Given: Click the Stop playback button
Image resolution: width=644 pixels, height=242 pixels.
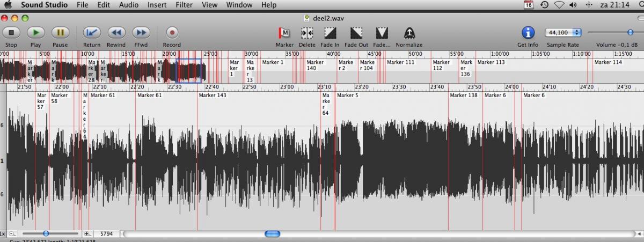Looking at the screenshot, I should pyautogui.click(x=11, y=33).
